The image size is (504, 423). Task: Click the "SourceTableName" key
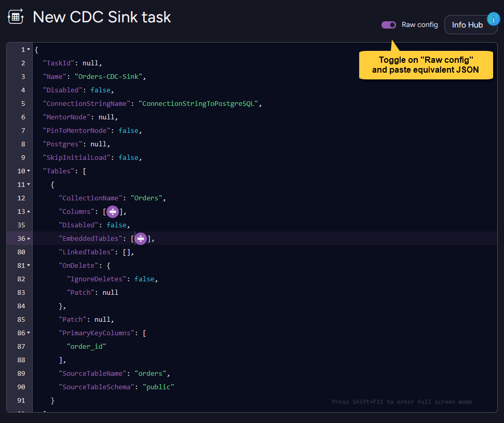click(92, 374)
